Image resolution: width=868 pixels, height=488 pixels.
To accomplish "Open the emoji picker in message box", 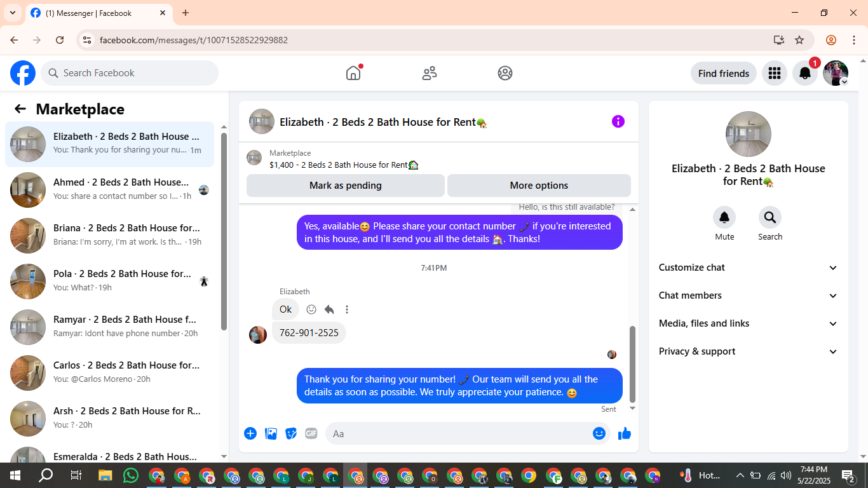I will (599, 433).
